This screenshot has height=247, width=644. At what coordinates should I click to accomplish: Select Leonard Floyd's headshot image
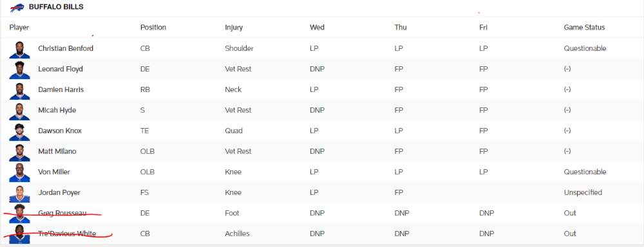tap(20, 69)
